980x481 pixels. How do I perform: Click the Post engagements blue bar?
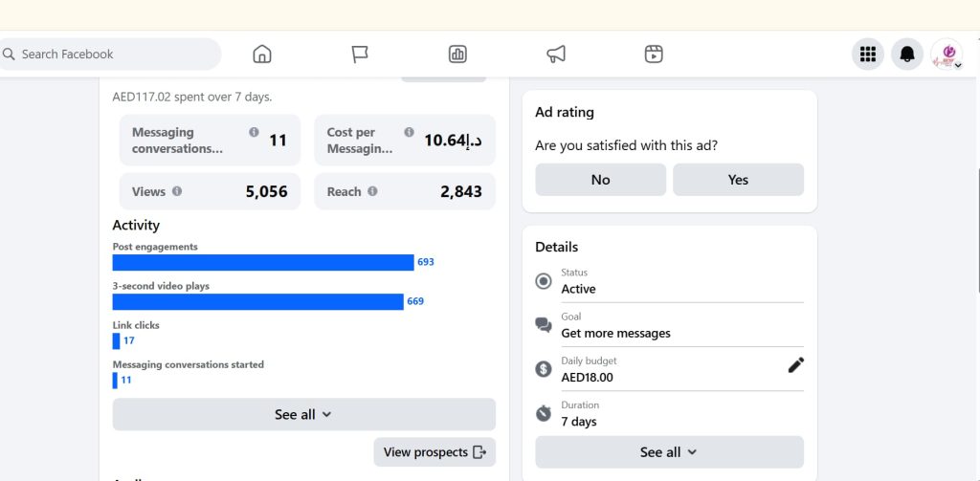click(x=262, y=262)
